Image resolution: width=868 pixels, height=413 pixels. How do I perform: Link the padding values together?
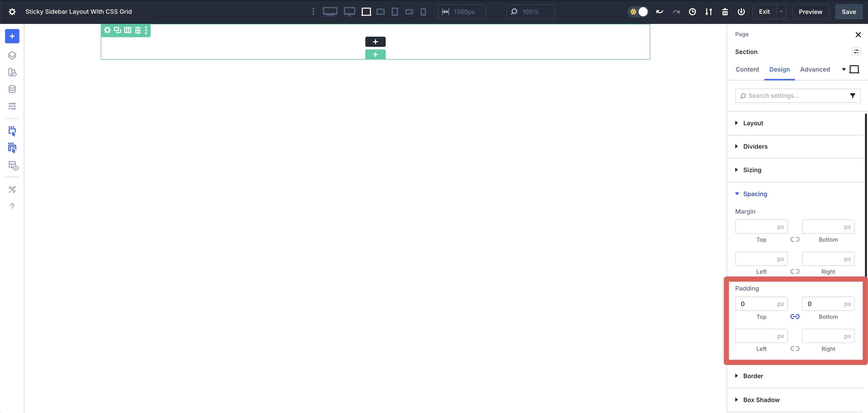795,316
